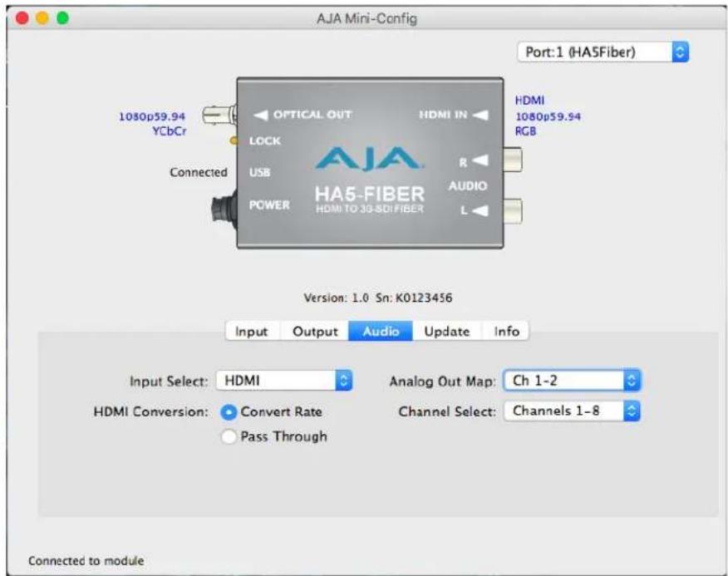Screen dimensions: 728x576
Task: Click the 'Connected to module' status text
Action: 86,561
